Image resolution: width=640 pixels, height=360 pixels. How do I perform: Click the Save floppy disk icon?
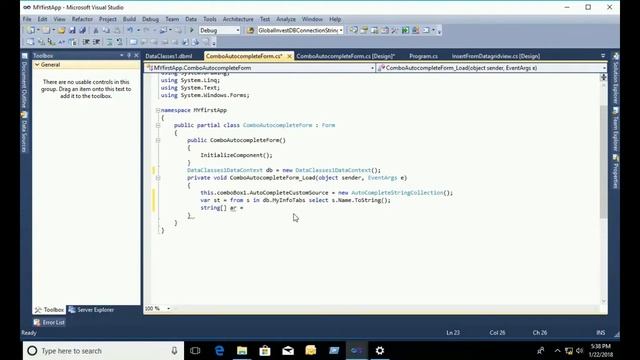point(72,30)
